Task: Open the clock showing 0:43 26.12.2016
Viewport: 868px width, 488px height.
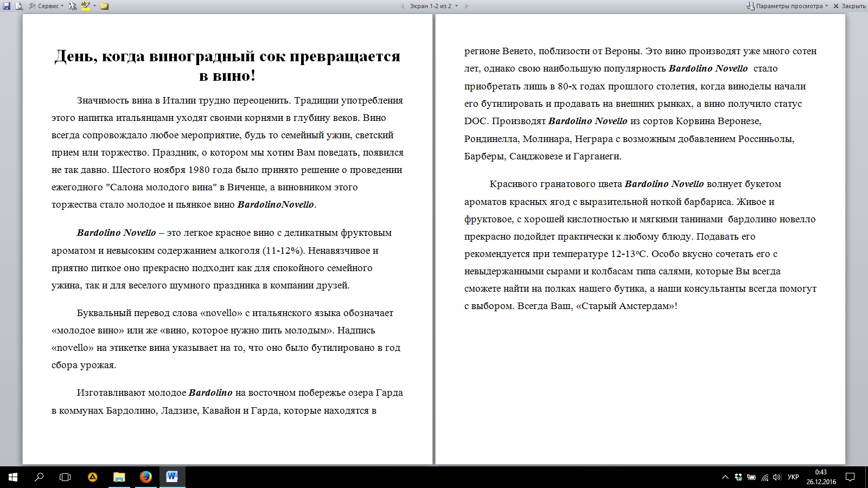Action: pyautogui.click(x=821, y=477)
